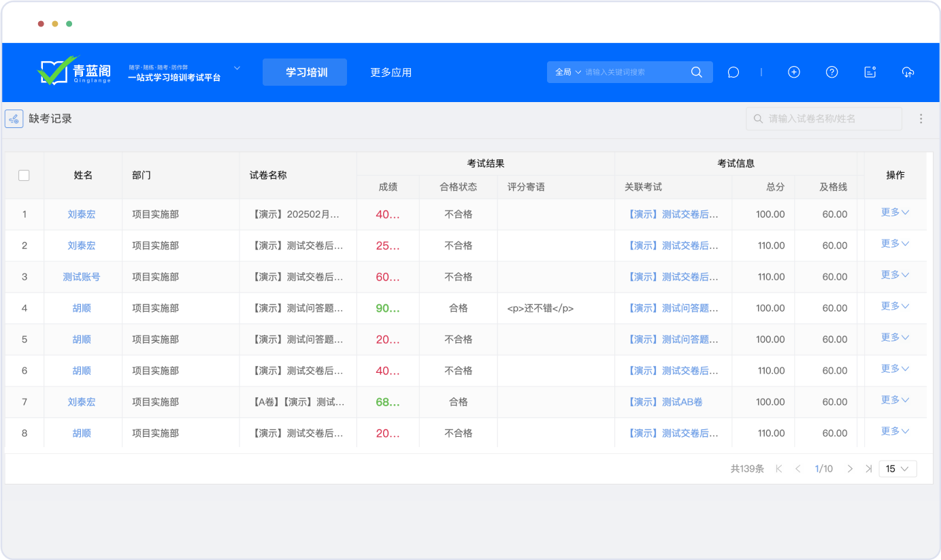
Task: Click the chat message bubble icon
Action: pyautogui.click(x=733, y=72)
